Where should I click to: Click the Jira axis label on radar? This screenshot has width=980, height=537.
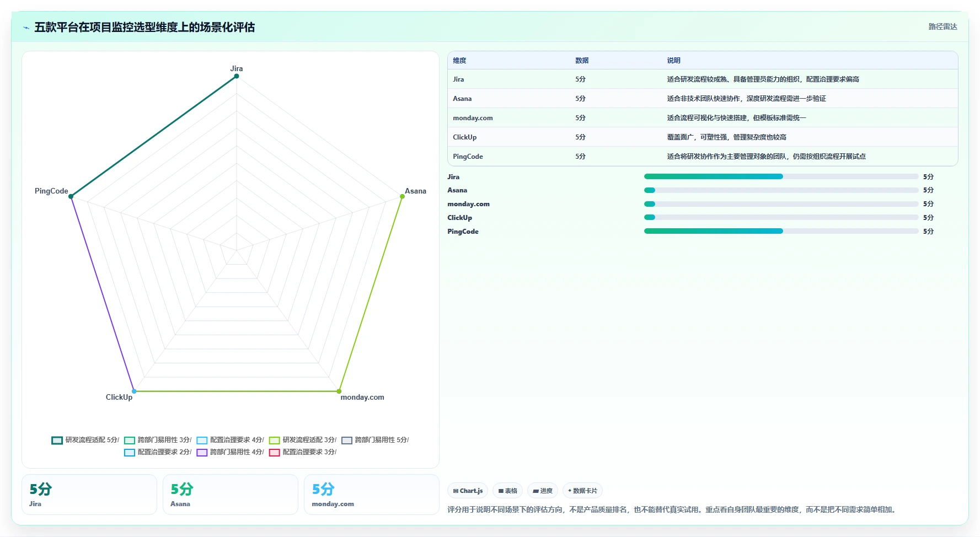[x=237, y=68]
